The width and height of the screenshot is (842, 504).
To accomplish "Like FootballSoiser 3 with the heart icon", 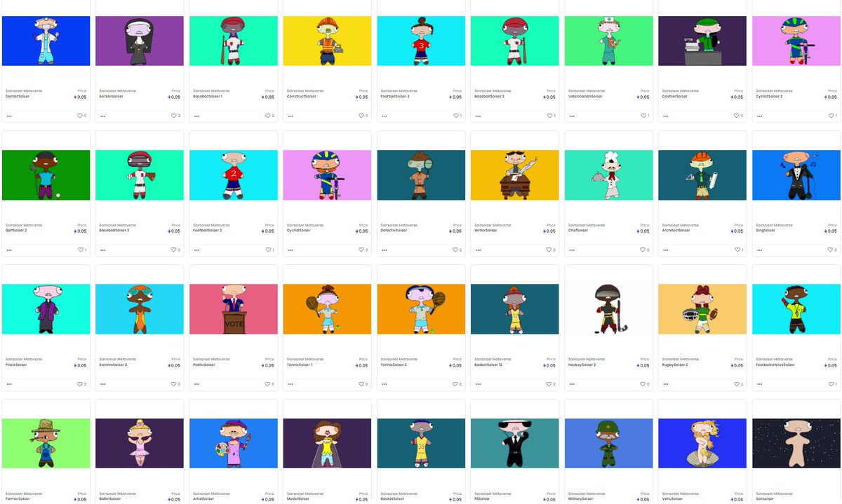I will (455, 116).
